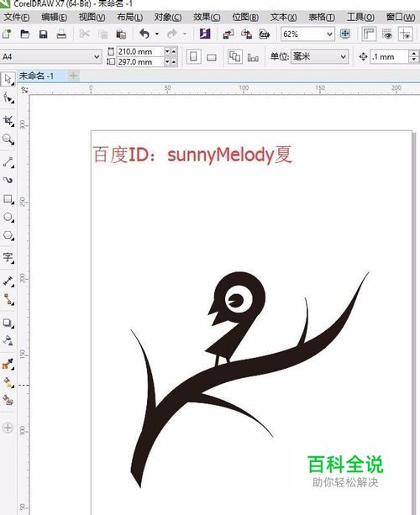
Task: Select the Polygon tool
Action: [8, 235]
